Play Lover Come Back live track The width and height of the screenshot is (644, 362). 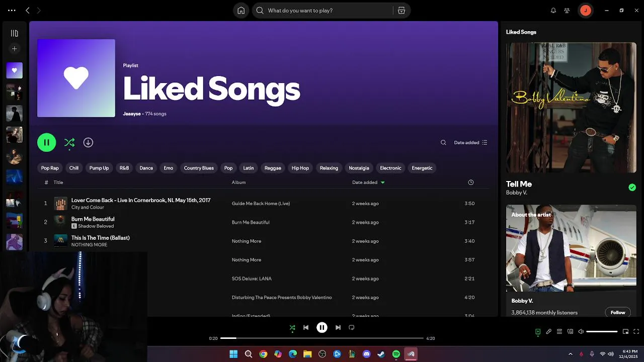141,200
